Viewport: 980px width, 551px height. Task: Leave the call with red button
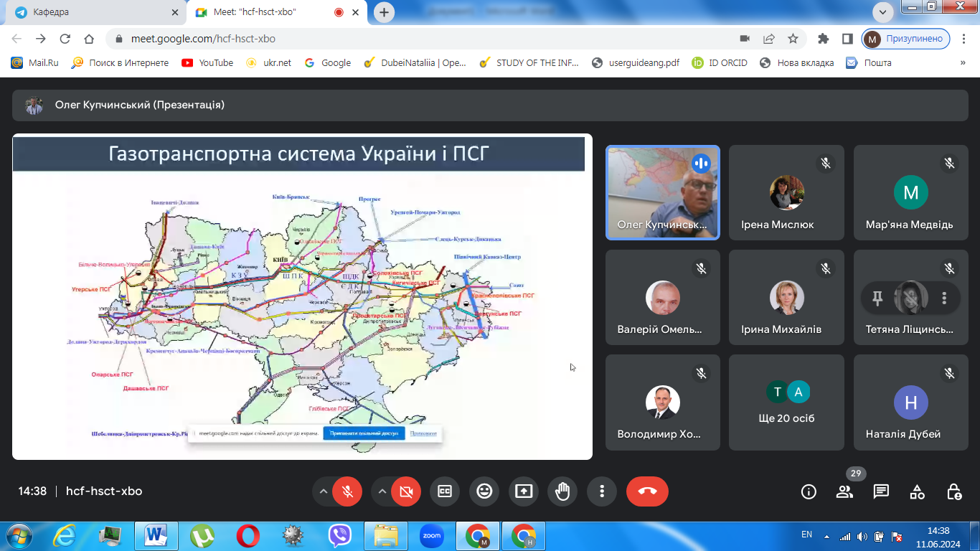pyautogui.click(x=647, y=491)
